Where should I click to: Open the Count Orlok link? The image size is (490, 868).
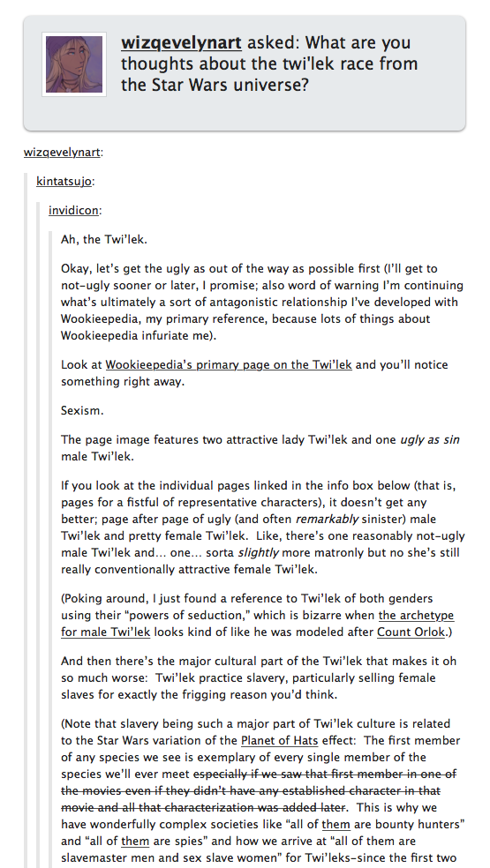point(411,632)
